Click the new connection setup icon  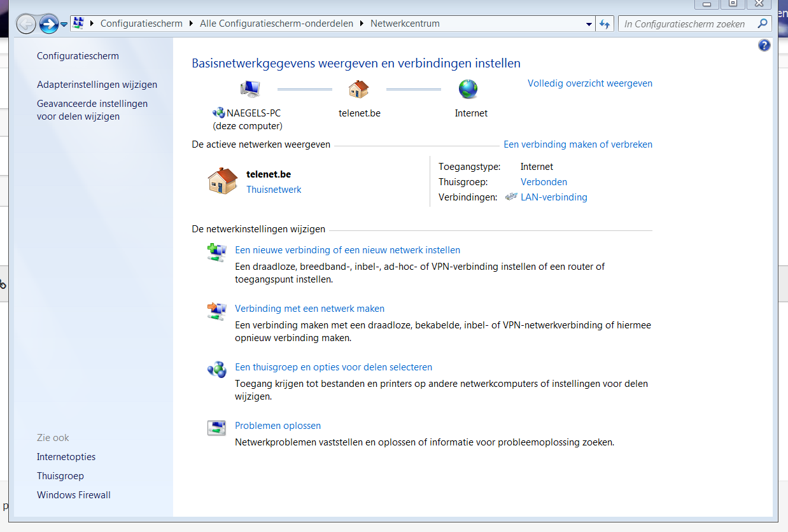(x=216, y=252)
